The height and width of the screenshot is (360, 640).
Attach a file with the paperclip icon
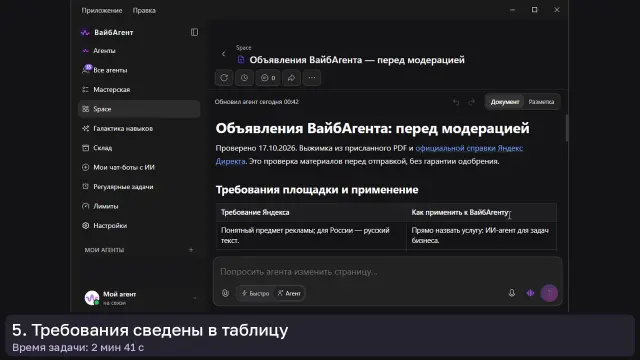point(225,293)
